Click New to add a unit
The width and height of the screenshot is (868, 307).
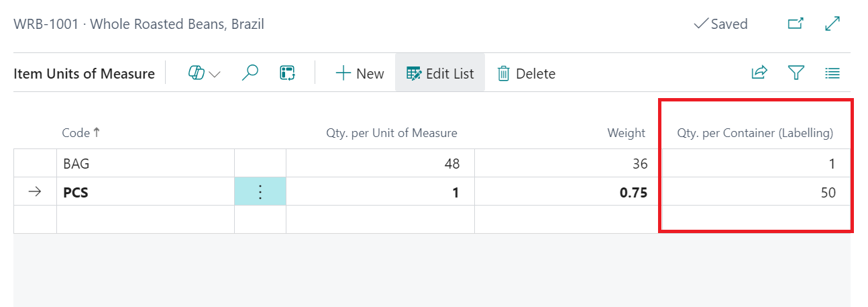coord(360,73)
